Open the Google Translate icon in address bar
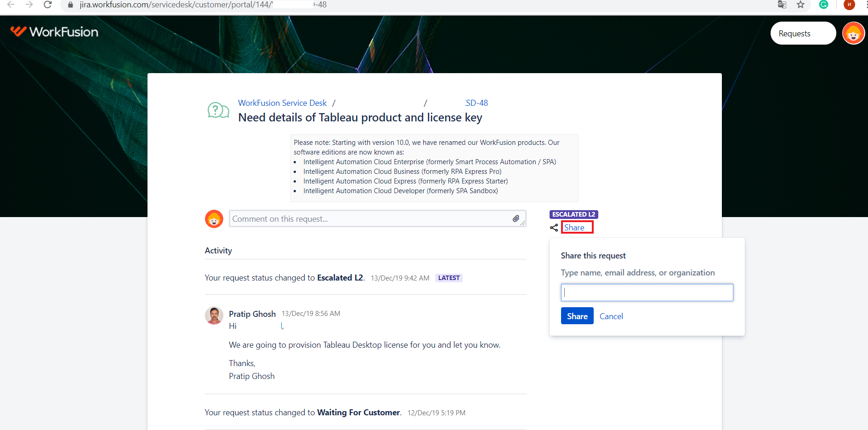 [x=782, y=5]
